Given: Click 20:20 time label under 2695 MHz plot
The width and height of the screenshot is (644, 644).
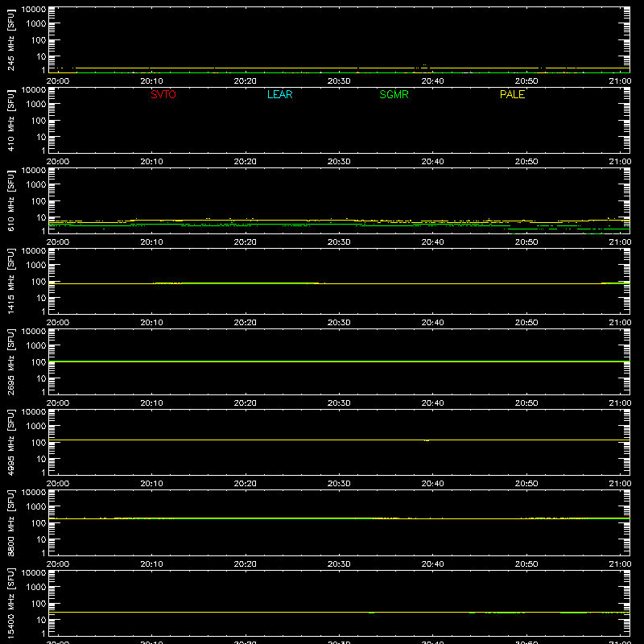Looking at the screenshot, I should [246, 403].
